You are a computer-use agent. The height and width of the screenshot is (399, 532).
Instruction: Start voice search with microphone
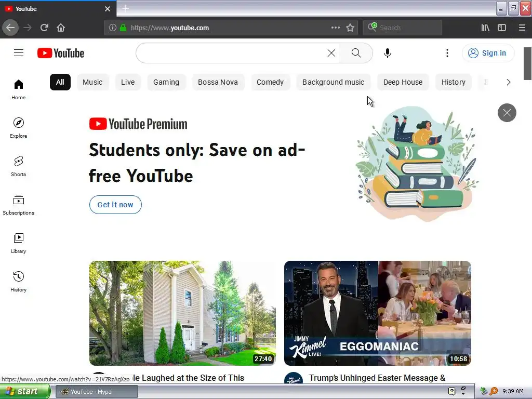click(x=388, y=53)
